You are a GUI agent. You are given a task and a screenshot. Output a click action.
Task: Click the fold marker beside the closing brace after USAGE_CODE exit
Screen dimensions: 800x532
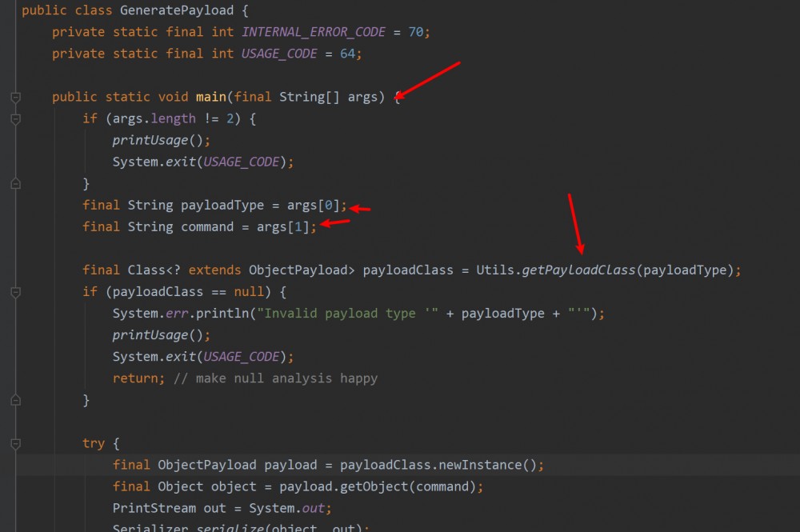15,182
